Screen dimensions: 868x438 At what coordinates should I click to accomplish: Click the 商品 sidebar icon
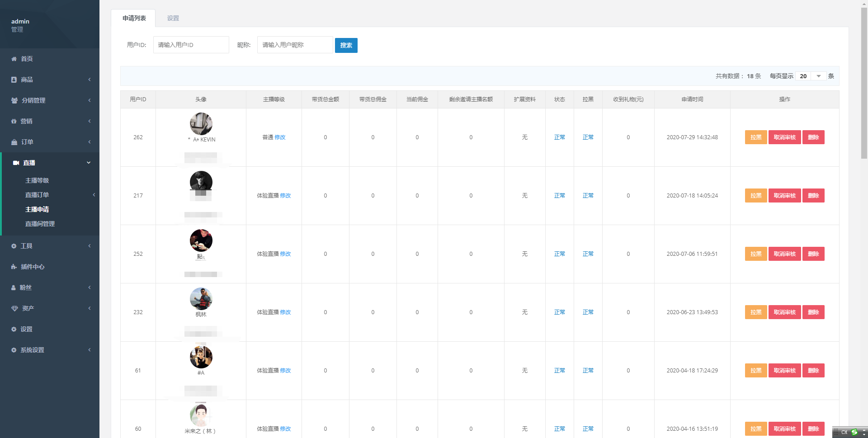pyautogui.click(x=14, y=80)
